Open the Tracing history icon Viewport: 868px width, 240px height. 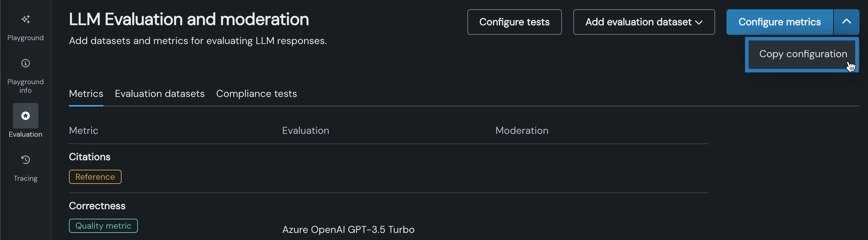[x=26, y=160]
